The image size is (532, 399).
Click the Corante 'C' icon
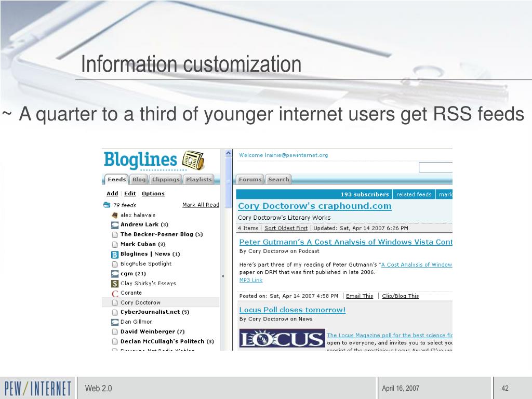pos(115,293)
